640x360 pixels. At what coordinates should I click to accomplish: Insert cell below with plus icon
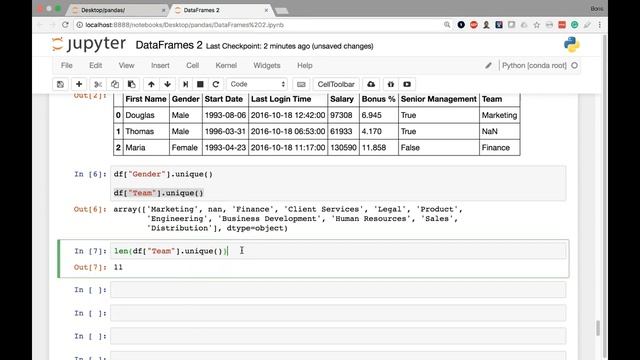(x=79, y=84)
